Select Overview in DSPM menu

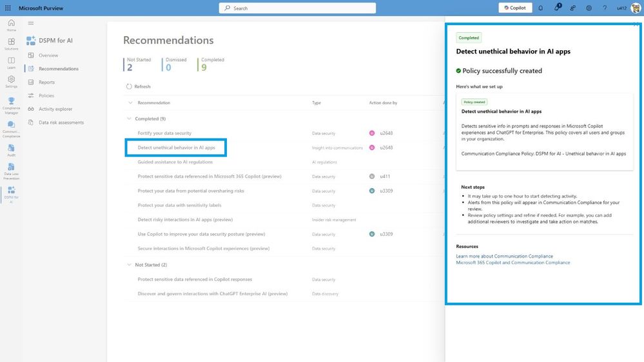click(48, 55)
